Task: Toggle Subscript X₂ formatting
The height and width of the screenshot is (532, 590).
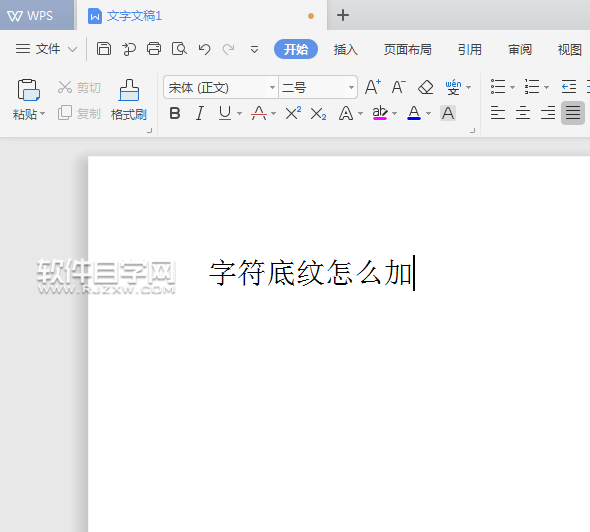Action: [x=318, y=114]
